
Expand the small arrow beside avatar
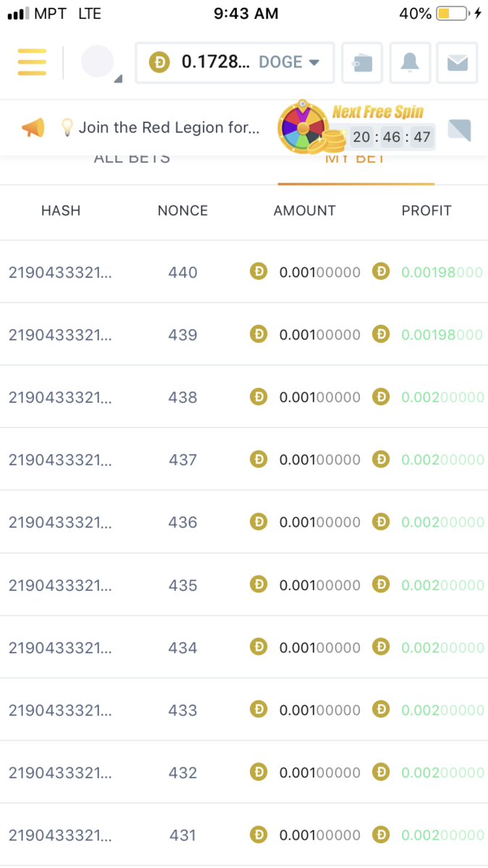pyautogui.click(x=119, y=78)
